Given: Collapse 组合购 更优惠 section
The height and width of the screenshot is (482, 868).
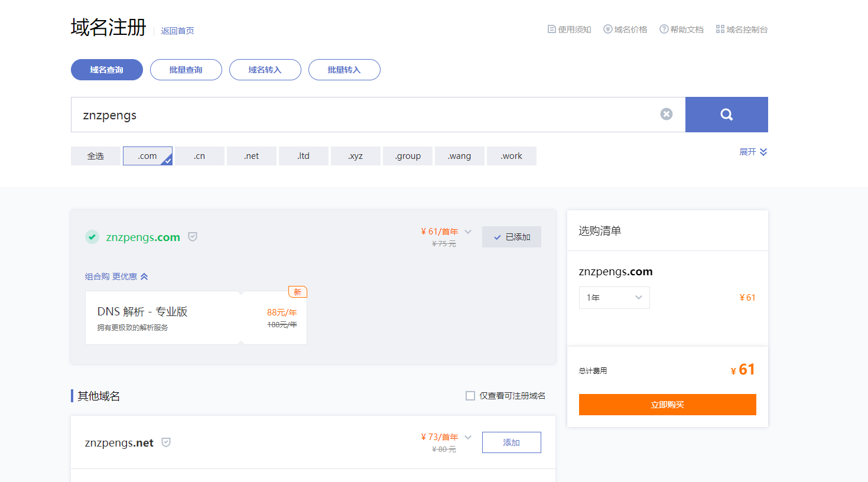Looking at the screenshot, I should click(x=116, y=276).
